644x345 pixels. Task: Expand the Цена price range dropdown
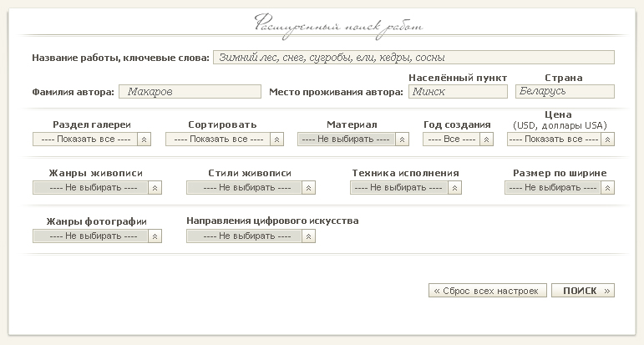point(560,140)
